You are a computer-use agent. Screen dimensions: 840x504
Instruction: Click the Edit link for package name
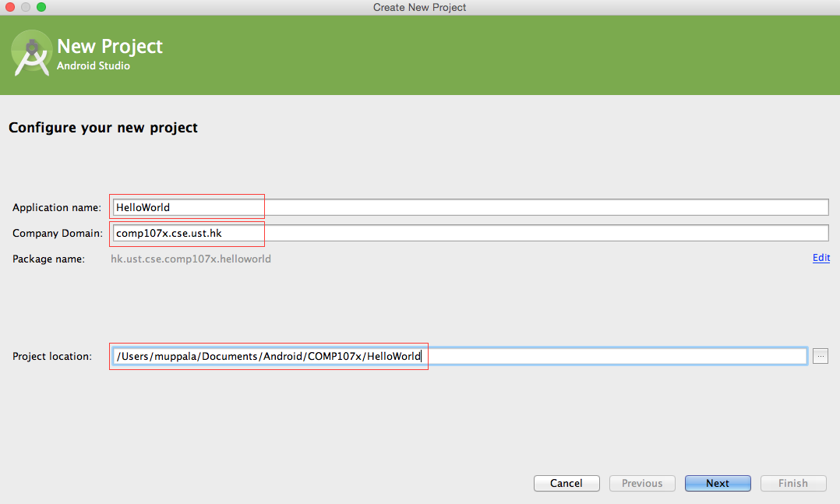[x=821, y=258]
